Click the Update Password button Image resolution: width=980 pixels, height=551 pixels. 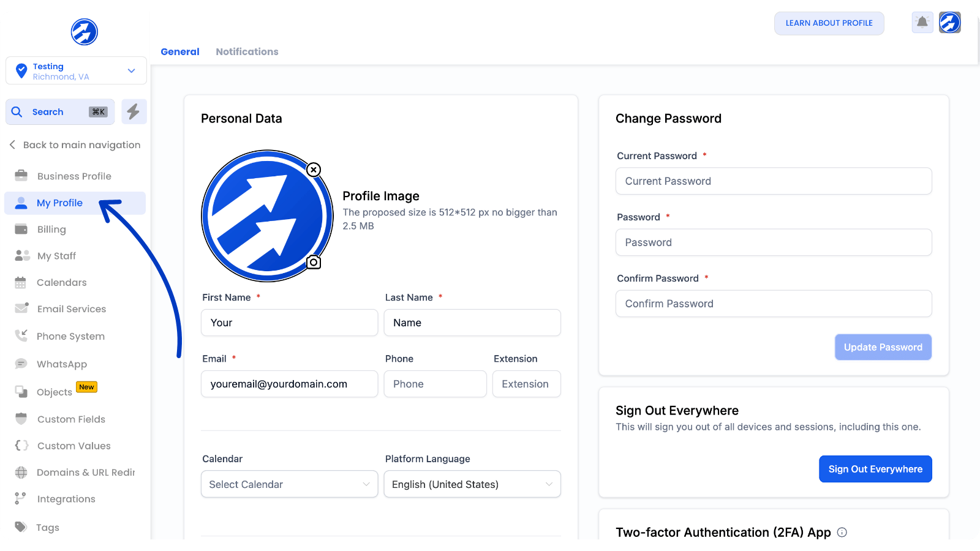[883, 347]
